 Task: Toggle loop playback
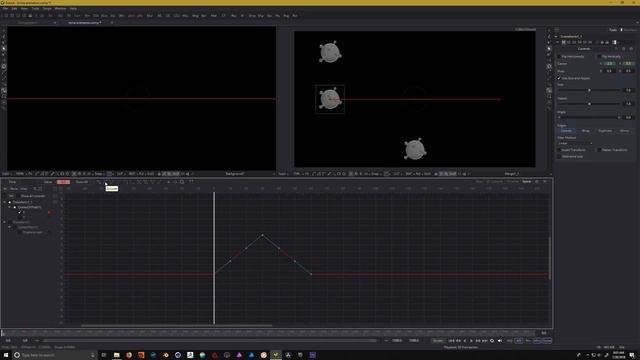pos(492,340)
